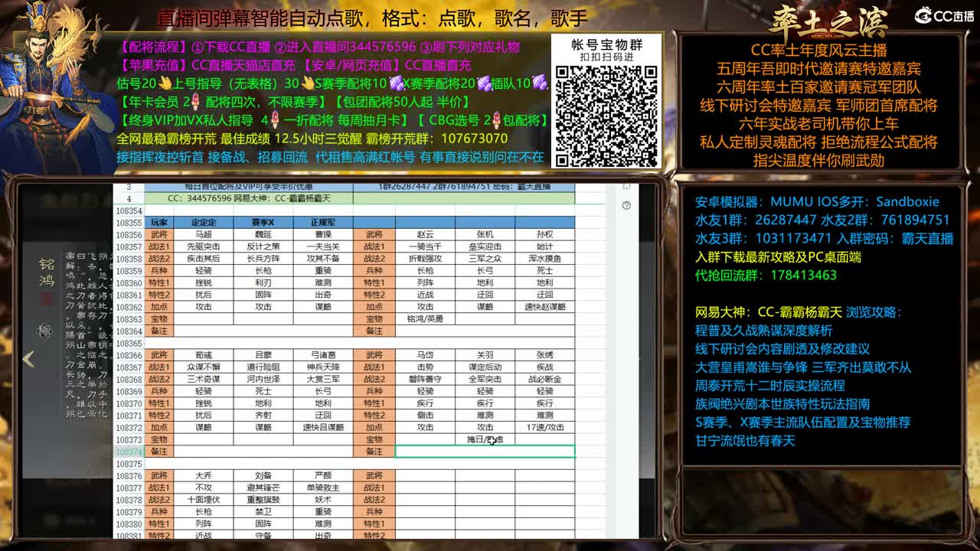Select the 张绣 cell
Image resolution: width=980 pixels, height=551 pixels.
click(x=545, y=355)
